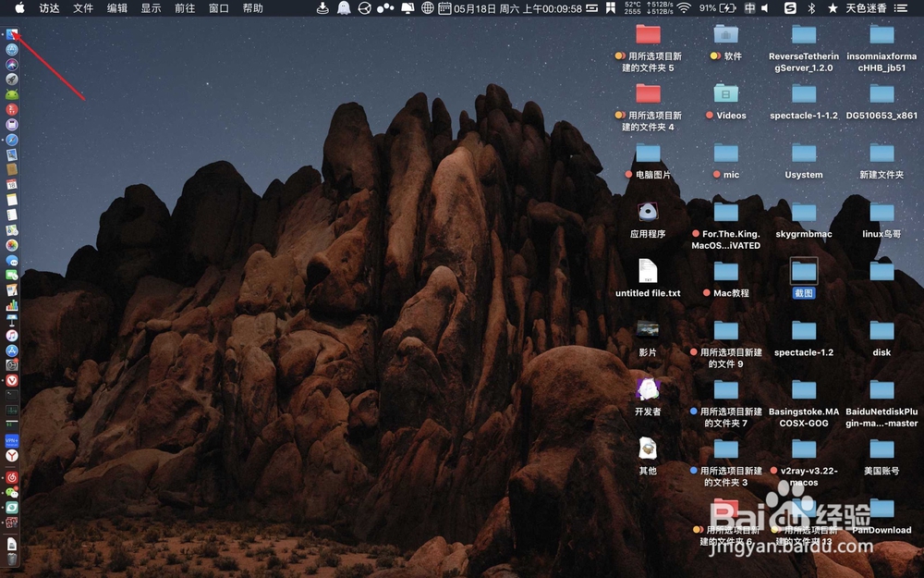Click the Bluetooth menu bar icon
The height and width of the screenshot is (578, 924).
tap(811, 8)
